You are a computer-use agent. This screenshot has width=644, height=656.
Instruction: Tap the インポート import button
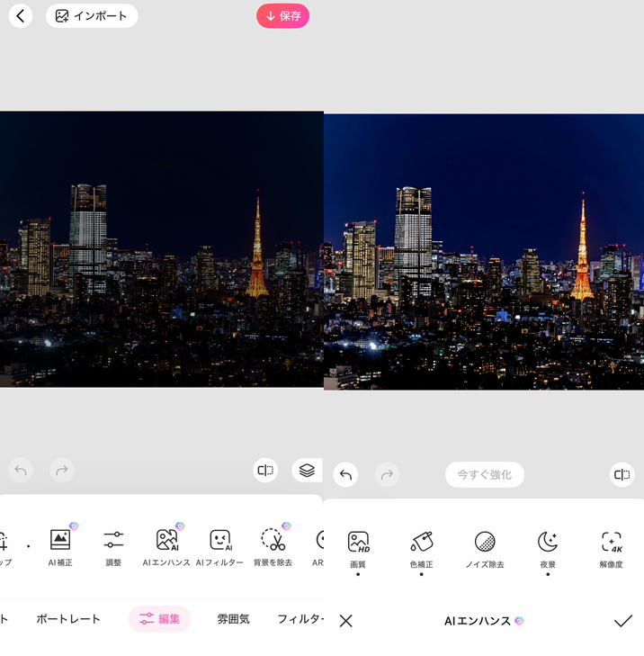(92, 16)
